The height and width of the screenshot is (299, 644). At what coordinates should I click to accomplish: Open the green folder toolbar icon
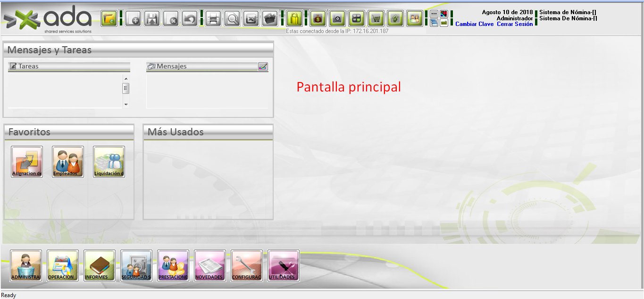point(109,19)
